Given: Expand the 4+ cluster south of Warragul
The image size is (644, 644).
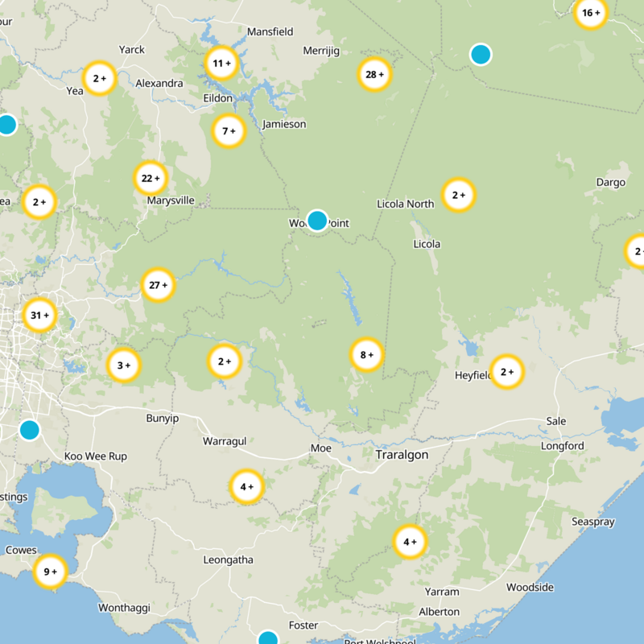Looking at the screenshot, I should (x=246, y=486).
